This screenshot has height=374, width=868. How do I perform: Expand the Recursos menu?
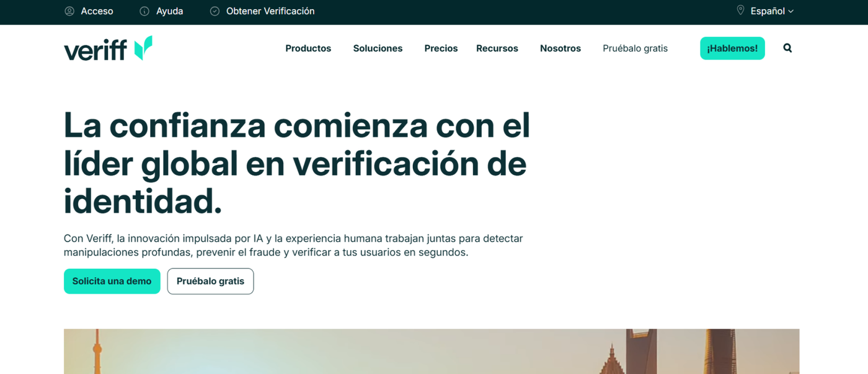click(x=497, y=48)
